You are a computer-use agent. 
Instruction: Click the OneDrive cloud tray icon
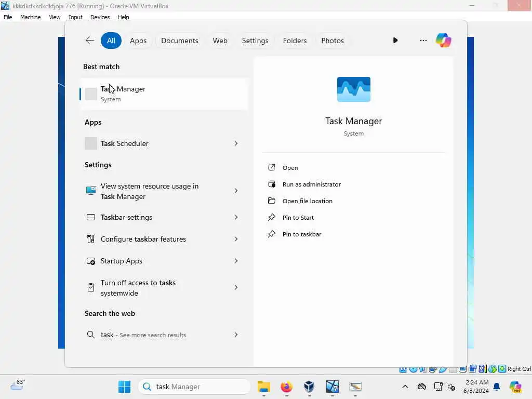422,387
